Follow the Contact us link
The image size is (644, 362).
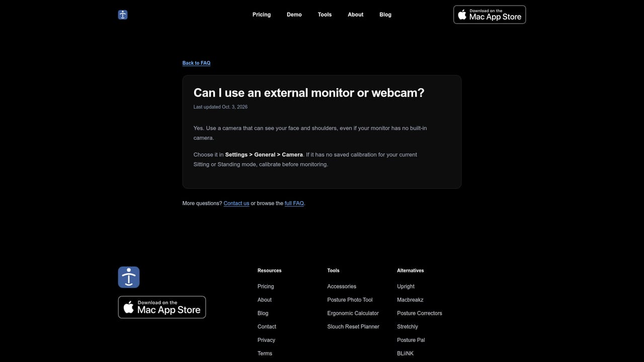(236, 203)
